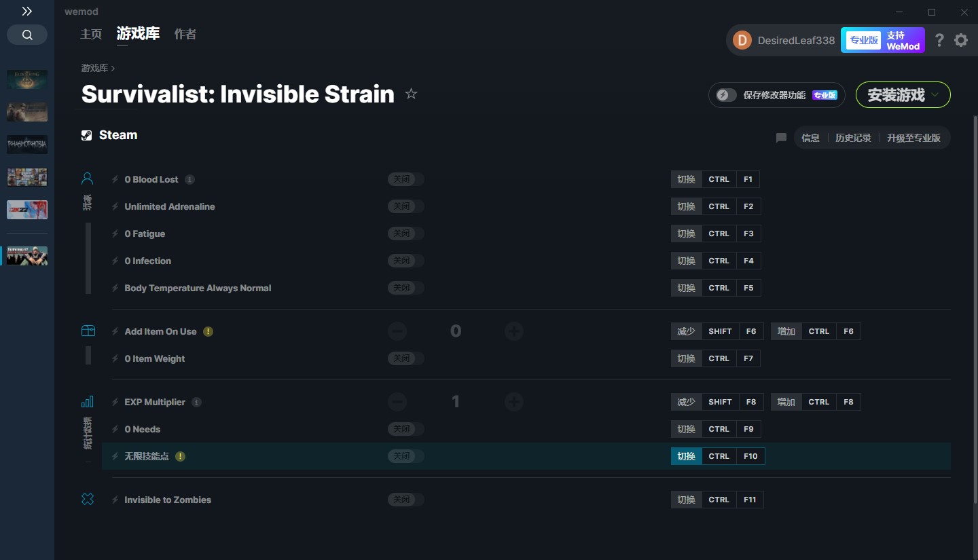Turn on Invisible to Zombies toggle
The width and height of the screenshot is (978, 560).
click(406, 500)
